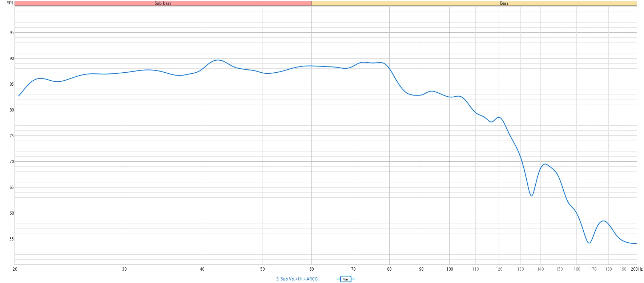The image size is (644, 283).
Task: Click the 30 Hz frequency label
Action: tap(124, 269)
